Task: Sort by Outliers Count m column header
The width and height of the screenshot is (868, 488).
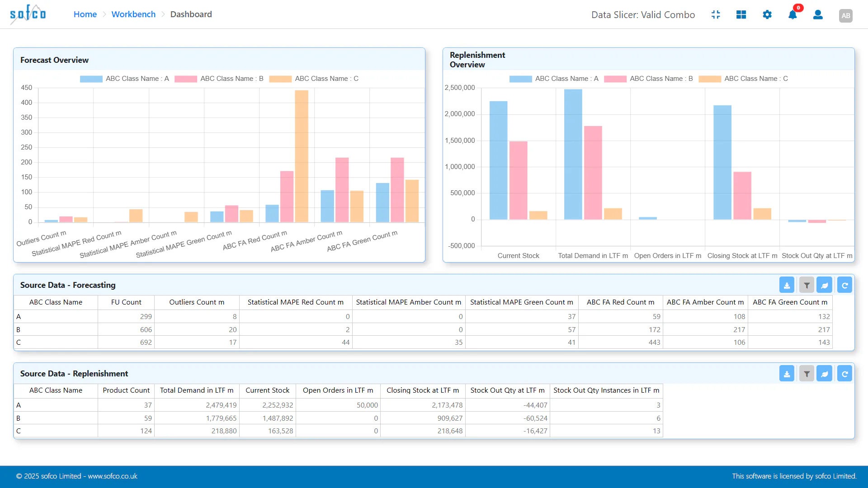Action: [x=197, y=302]
